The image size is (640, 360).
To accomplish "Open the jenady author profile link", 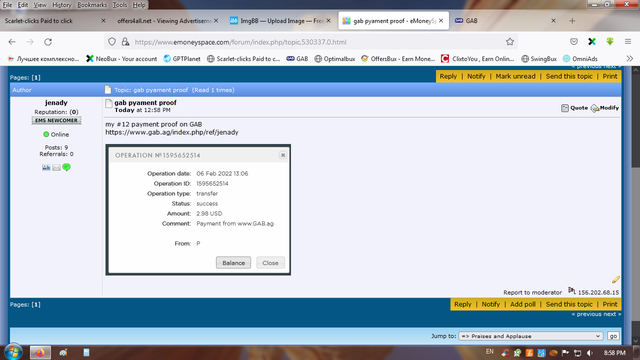I will coord(56,103).
